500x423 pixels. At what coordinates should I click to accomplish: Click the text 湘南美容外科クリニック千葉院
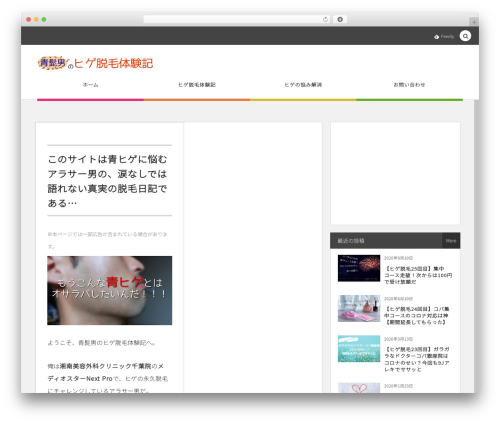click(x=105, y=366)
